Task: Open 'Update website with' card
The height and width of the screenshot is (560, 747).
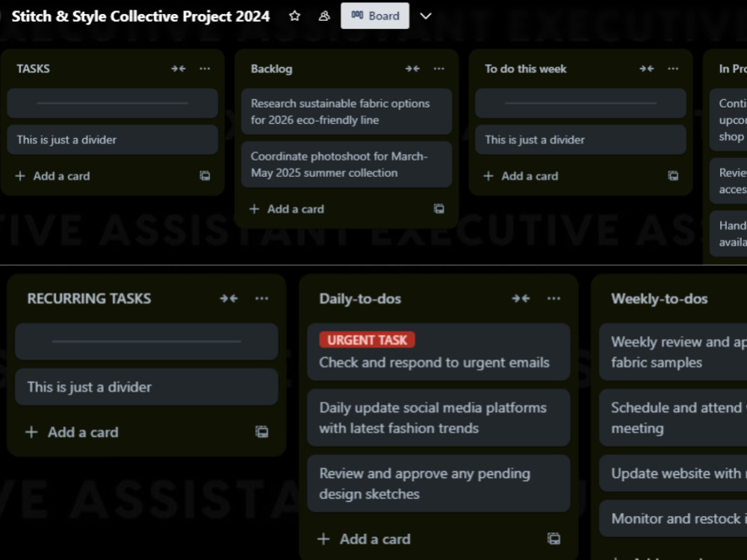Action: tap(673, 473)
